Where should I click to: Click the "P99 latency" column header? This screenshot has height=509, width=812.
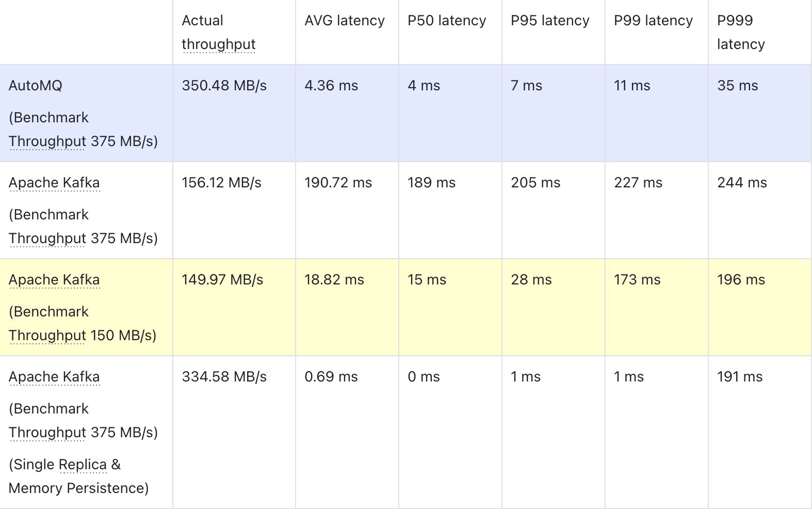click(x=653, y=21)
